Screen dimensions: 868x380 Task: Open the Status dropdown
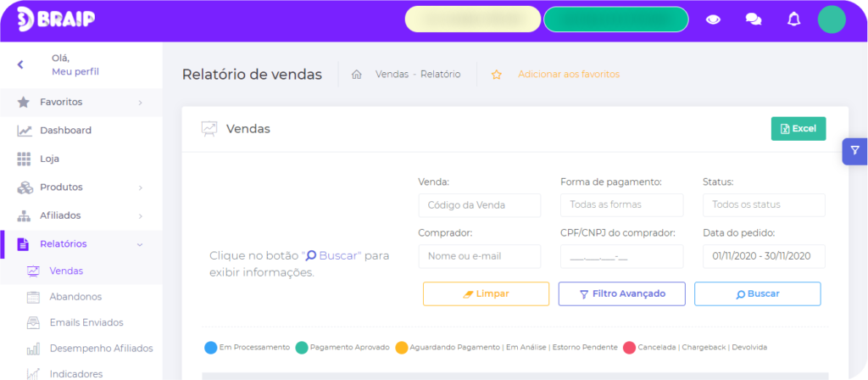[x=764, y=205]
